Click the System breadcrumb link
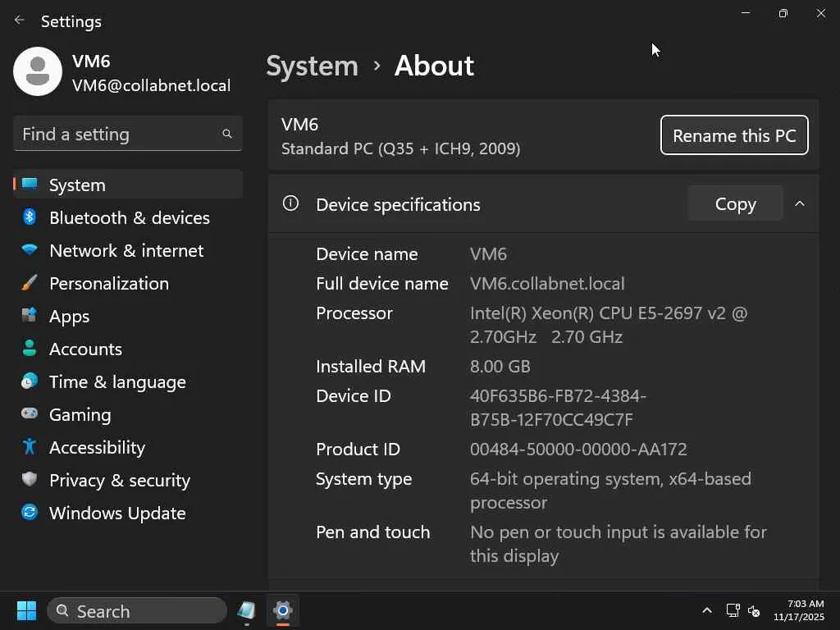The width and height of the screenshot is (840, 630). point(312,66)
